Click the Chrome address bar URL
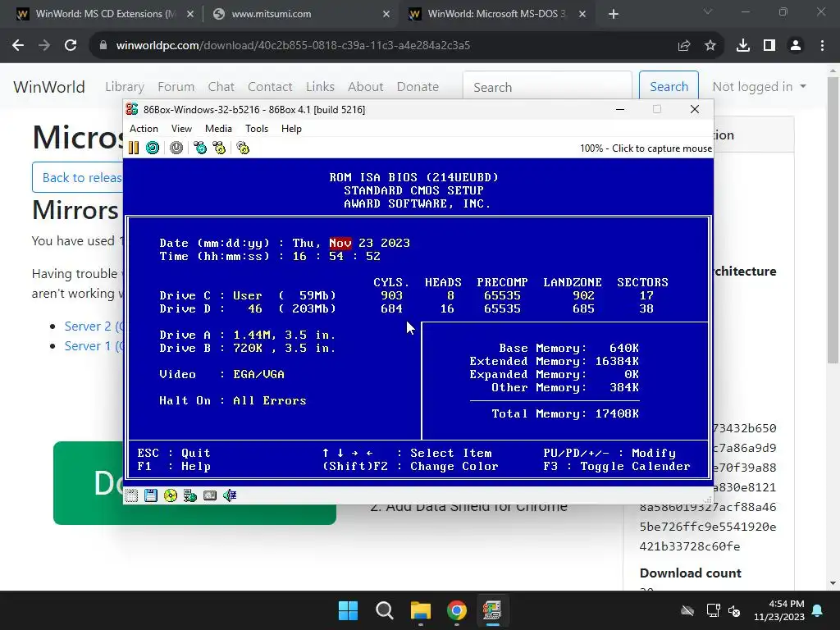This screenshot has width=840, height=630. click(x=293, y=46)
